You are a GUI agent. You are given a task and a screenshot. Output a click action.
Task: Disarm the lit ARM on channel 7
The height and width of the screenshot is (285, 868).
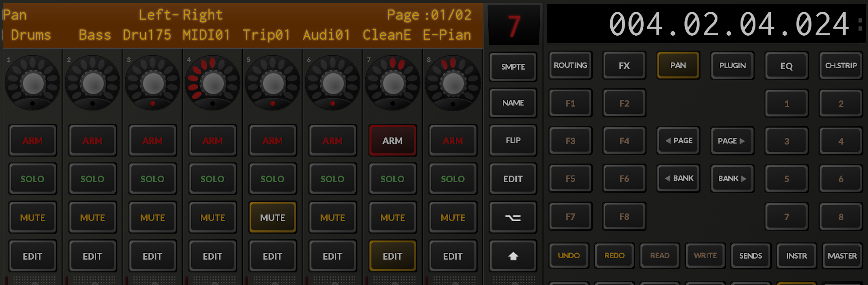pyautogui.click(x=392, y=141)
